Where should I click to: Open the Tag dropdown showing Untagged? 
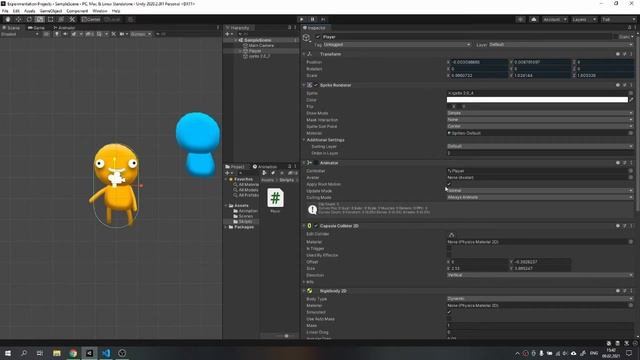point(397,44)
